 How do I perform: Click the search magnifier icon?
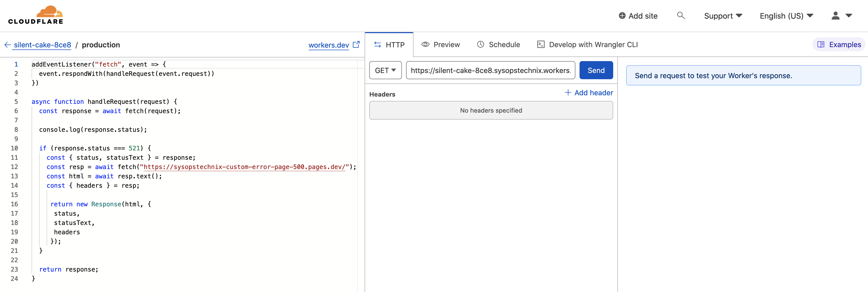click(x=681, y=16)
